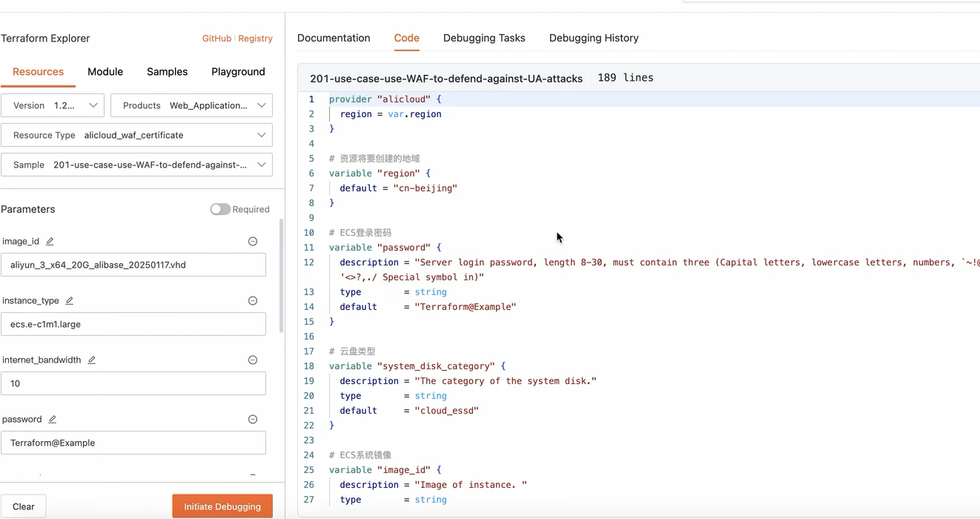Image resolution: width=980 pixels, height=519 pixels.
Task: Remove the internet_bandwidth parameter via the minus icon
Action: [x=253, y=360]
